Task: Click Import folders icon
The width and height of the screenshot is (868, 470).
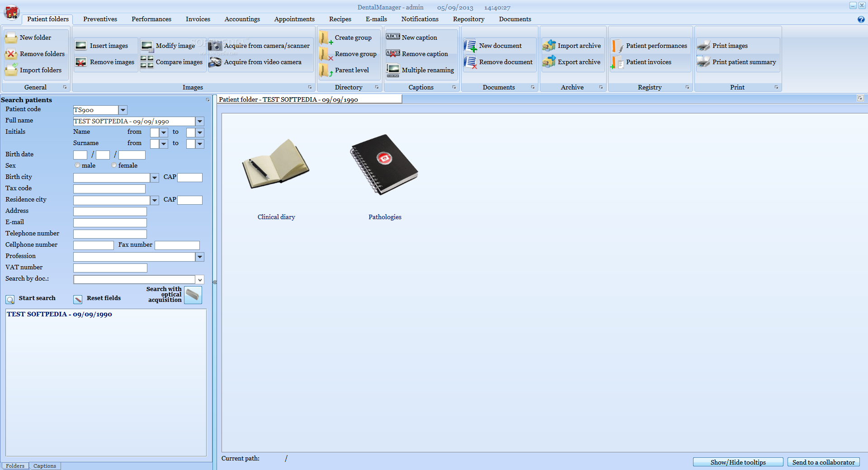Action: click(x=11, y=70)
